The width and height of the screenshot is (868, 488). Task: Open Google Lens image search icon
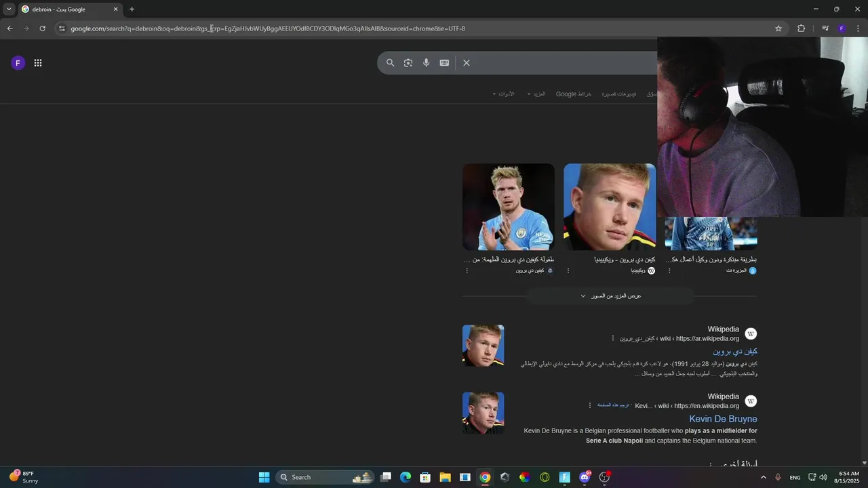coord(408,63)
